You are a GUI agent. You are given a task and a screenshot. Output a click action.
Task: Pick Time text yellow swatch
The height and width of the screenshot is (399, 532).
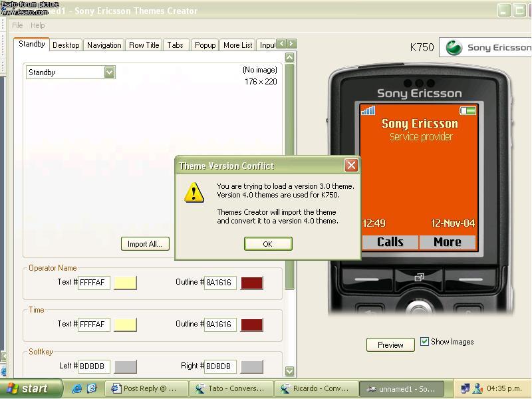[x=125, y=325]
